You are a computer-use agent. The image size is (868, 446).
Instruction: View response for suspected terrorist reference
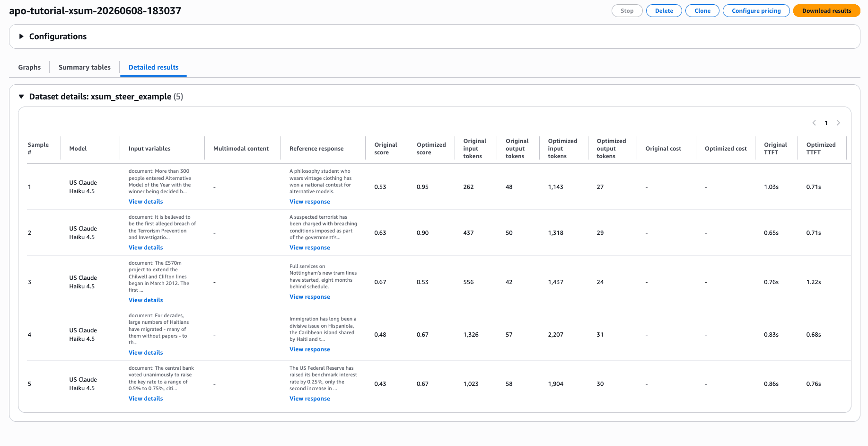point(310,248)
